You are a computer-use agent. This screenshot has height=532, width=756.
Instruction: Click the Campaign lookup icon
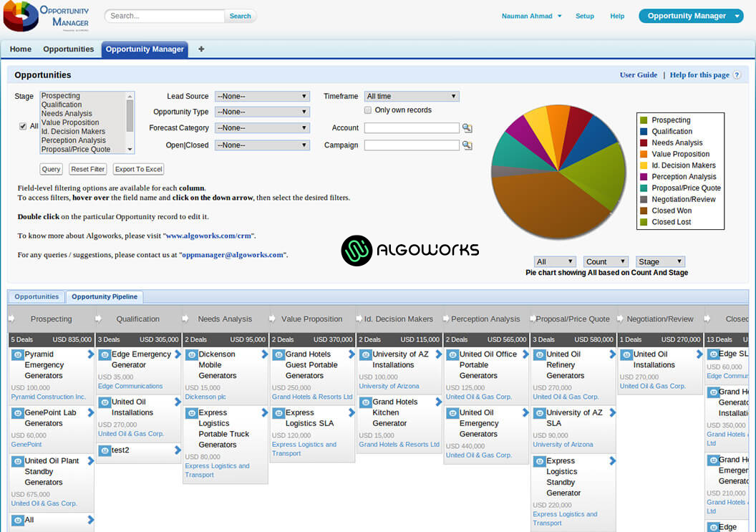pyautogui.click(x=467, y=145)
